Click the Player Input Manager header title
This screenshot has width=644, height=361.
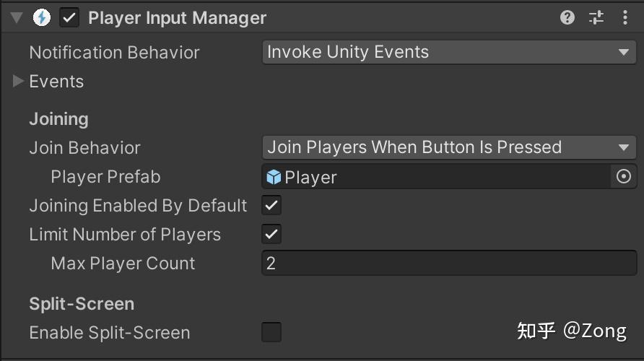click(177, 18)
